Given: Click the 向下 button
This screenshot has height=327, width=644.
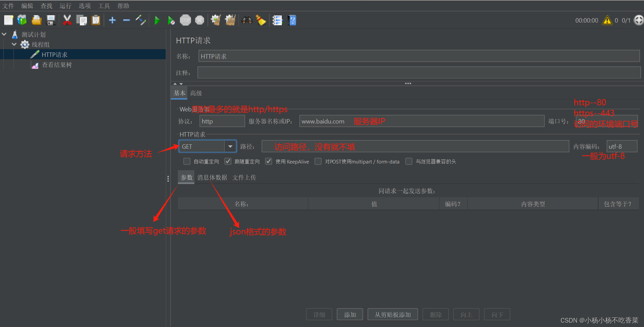Looking at the screenshot, I should pyautogui.click(x=497, y=315).
